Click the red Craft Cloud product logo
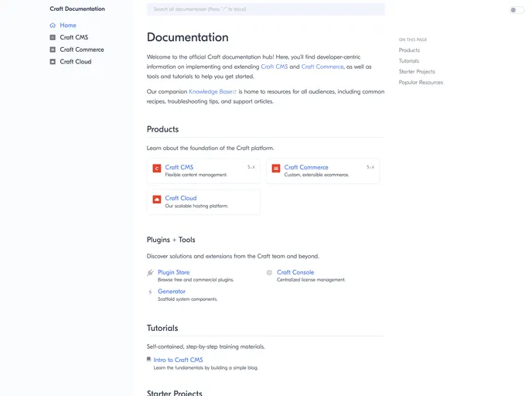Viewport: 532px width, 396px height. pos(157,200)
